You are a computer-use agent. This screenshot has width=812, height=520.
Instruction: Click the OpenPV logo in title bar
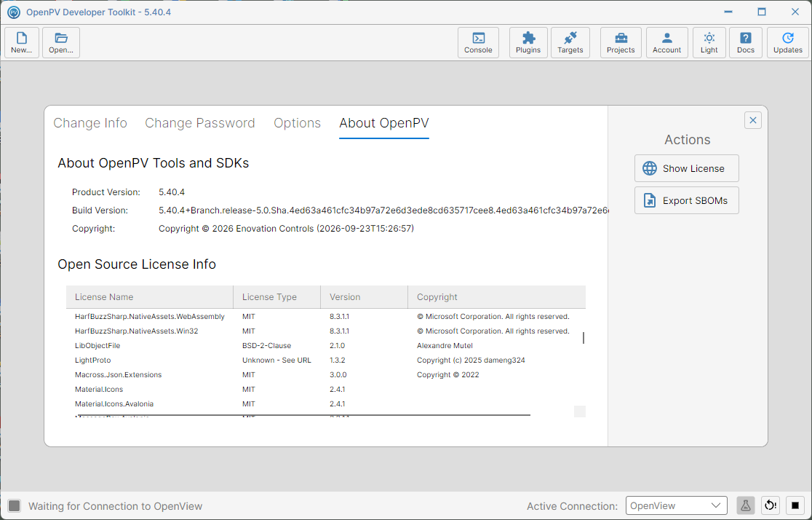(x=14, y=12)
